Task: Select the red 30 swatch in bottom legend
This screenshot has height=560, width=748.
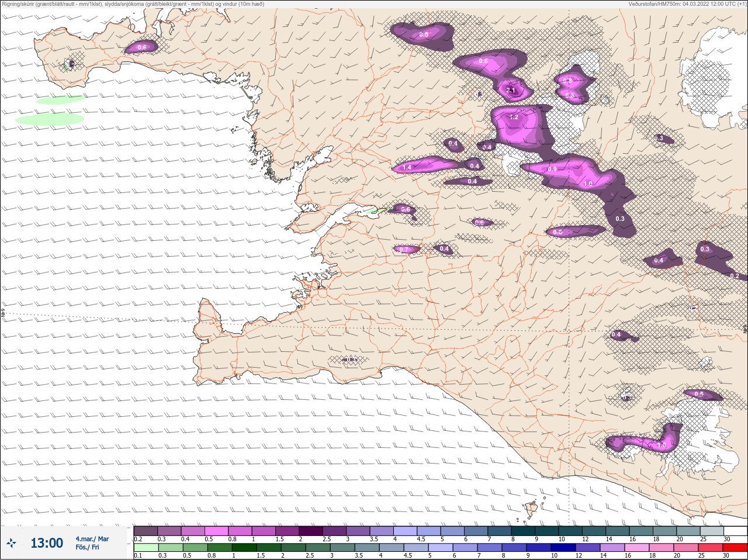Action: pos(734,548)
